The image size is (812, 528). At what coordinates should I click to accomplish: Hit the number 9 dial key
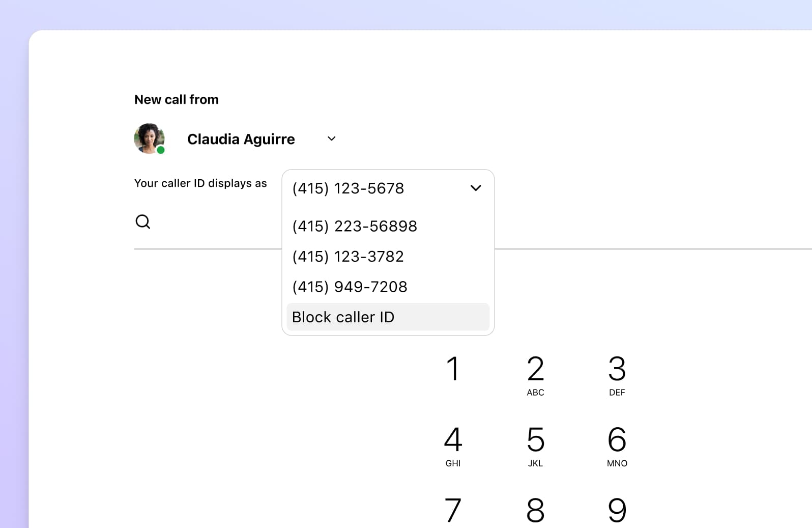(x=617, y=510)
